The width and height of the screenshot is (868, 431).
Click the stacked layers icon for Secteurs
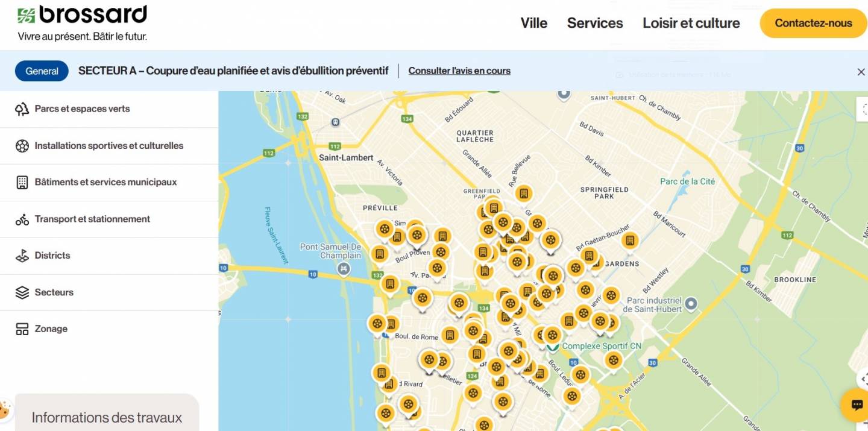22,292
